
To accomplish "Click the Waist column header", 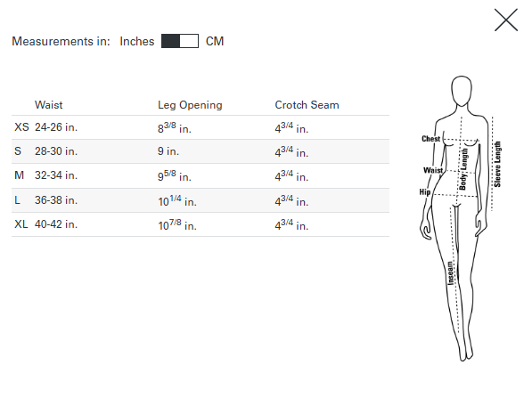I will click(x=48, y=105).
